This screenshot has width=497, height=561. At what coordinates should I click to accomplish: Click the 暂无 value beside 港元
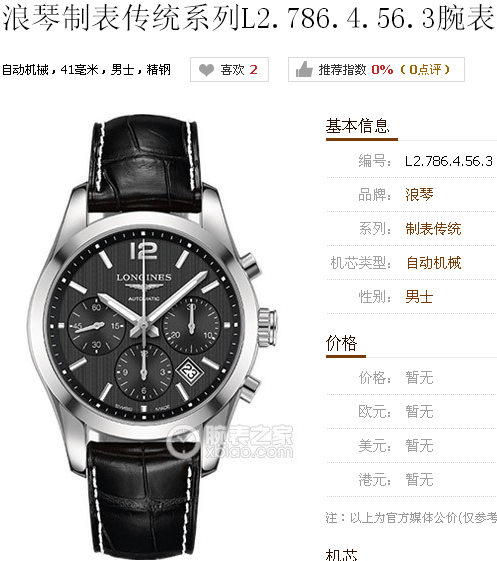[x=419, y=480]
